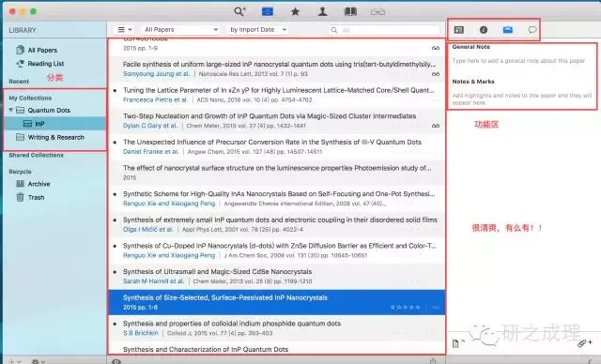Click the Notes & Marks placeholder area
The width and height of the screenshot is (601, 364).
[x=522, y=99]
